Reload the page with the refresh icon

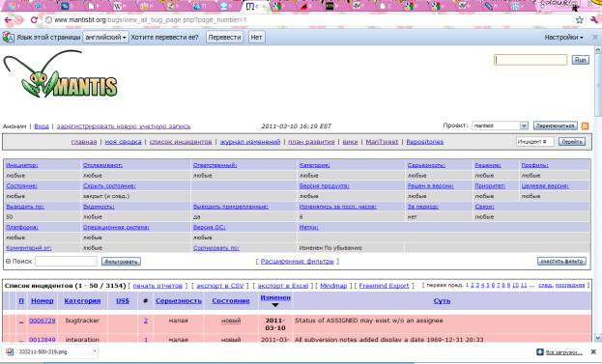(x=34, y=20)
